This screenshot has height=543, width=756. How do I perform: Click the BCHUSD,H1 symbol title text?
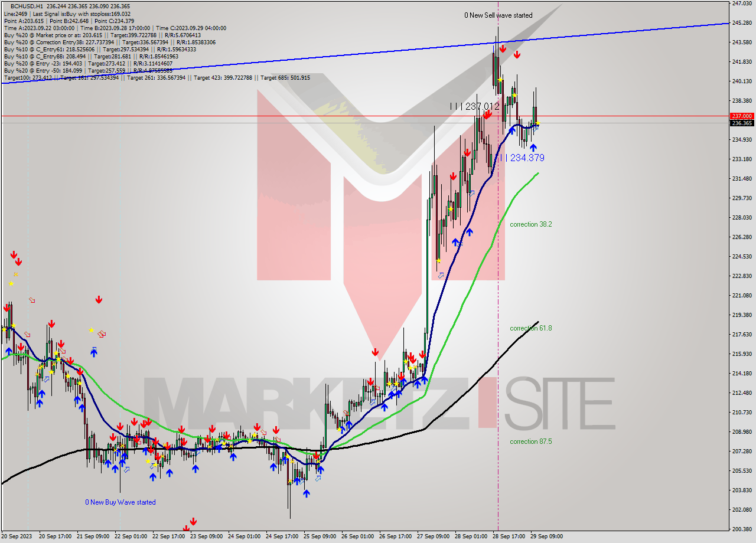[x=27, y=6]
